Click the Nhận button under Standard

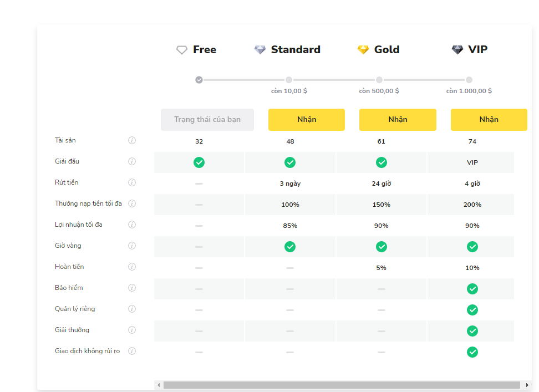pos(307,120)
